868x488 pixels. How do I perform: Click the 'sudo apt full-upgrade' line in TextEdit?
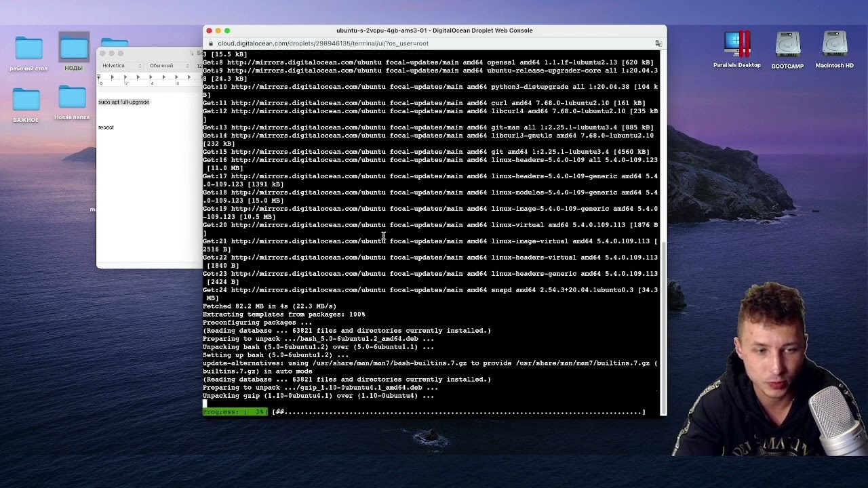[x=123, y=102]
